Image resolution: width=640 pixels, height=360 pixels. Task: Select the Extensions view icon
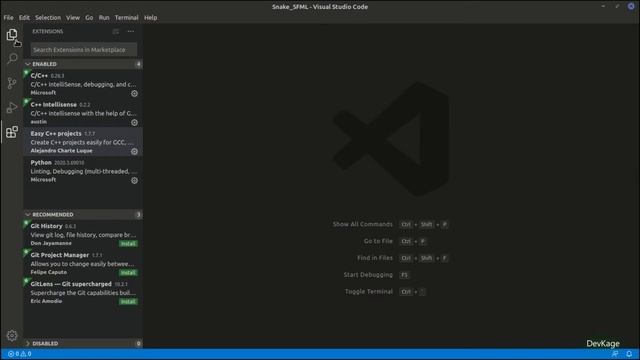click(x=12, y=132)
